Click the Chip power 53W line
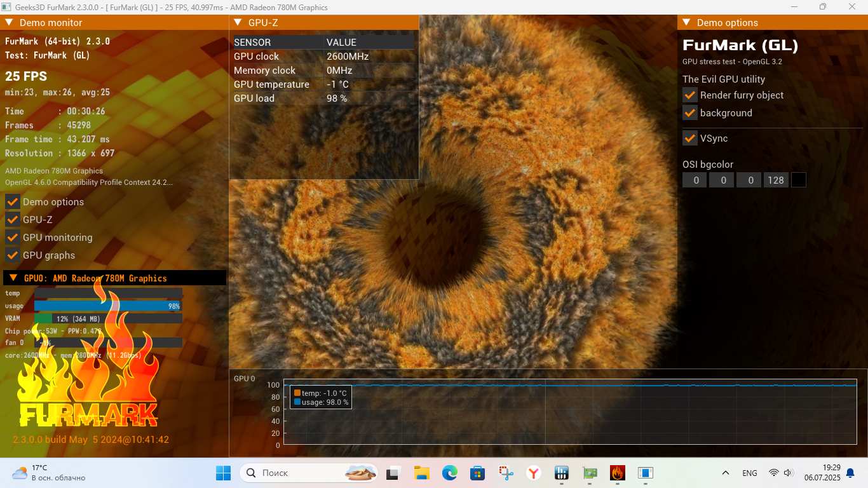 pos(53,331)
